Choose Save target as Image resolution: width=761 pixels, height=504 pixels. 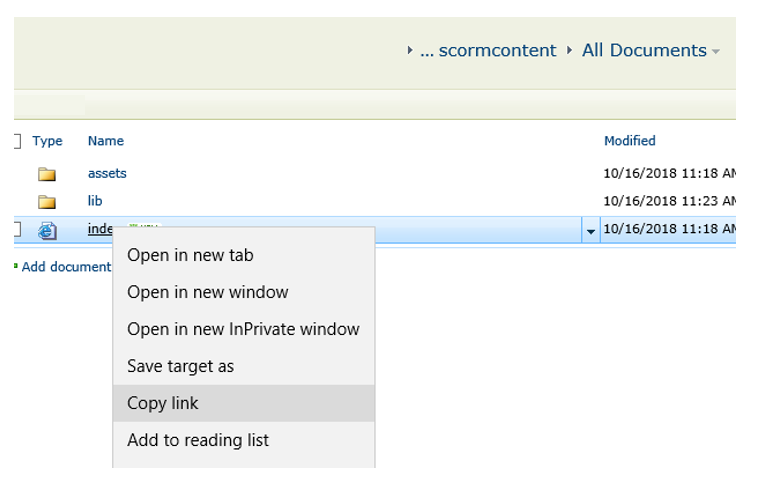click(x=180, y=366)
